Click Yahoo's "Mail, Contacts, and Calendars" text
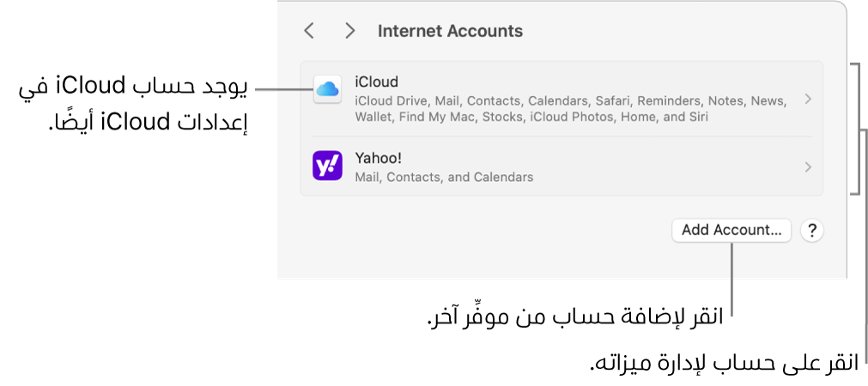The image size is (868, 386). [x=444, y=178]
